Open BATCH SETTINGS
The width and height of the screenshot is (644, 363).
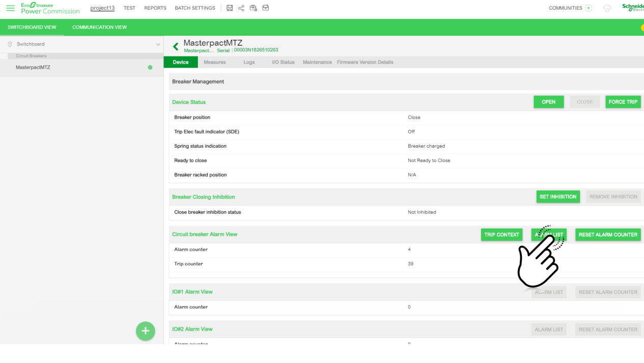(195, 8)
